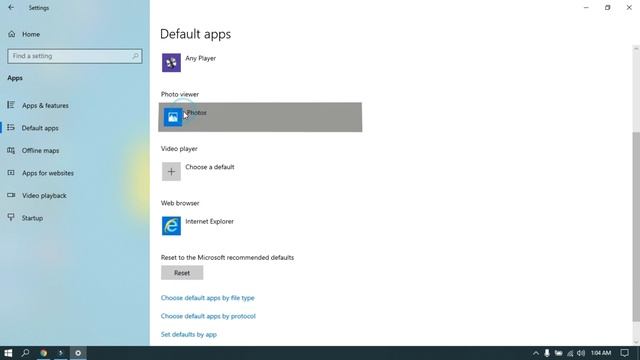Open Set defaults by app link
Viewport: 640px width, 360px height.
(x=189, y=334)
